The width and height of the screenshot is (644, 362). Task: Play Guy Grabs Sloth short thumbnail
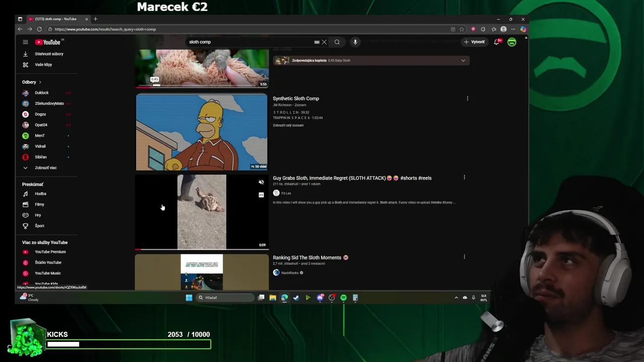[x=201, y=212]
